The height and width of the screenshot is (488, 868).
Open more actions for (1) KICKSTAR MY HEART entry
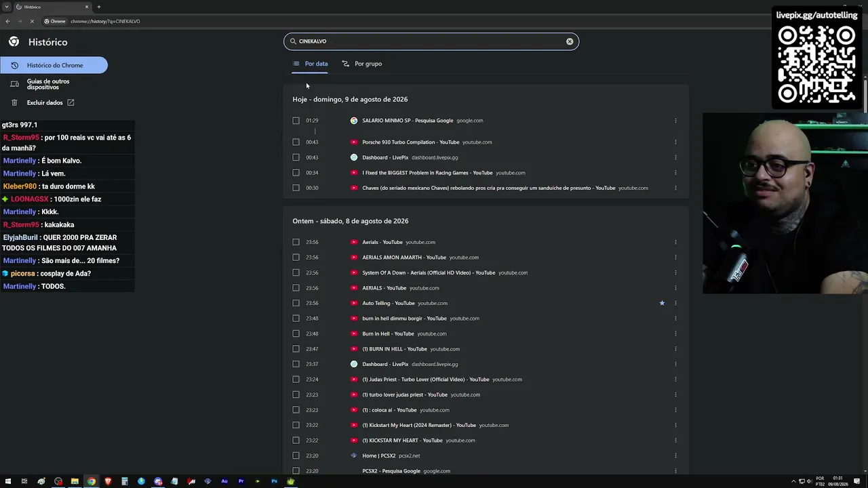[x=675, y=441]
